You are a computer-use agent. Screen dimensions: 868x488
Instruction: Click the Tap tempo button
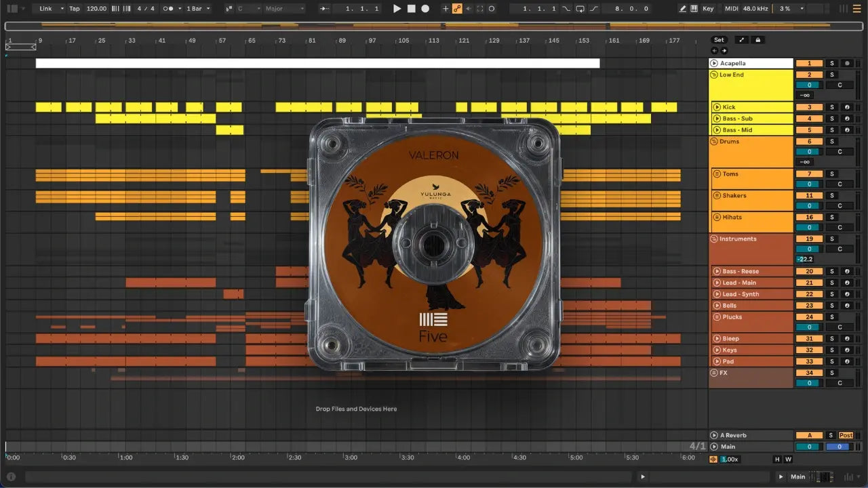[x=75, y=9]
